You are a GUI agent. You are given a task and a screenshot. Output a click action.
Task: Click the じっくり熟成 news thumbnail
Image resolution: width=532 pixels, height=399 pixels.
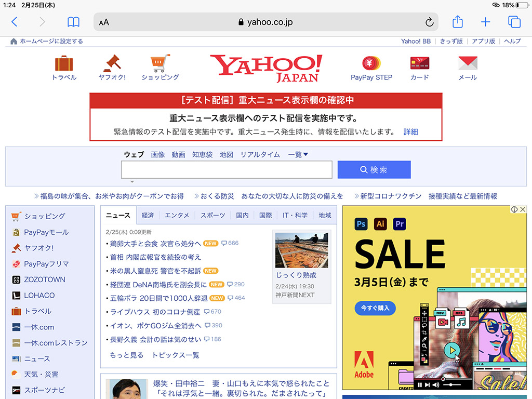point(302,250)
